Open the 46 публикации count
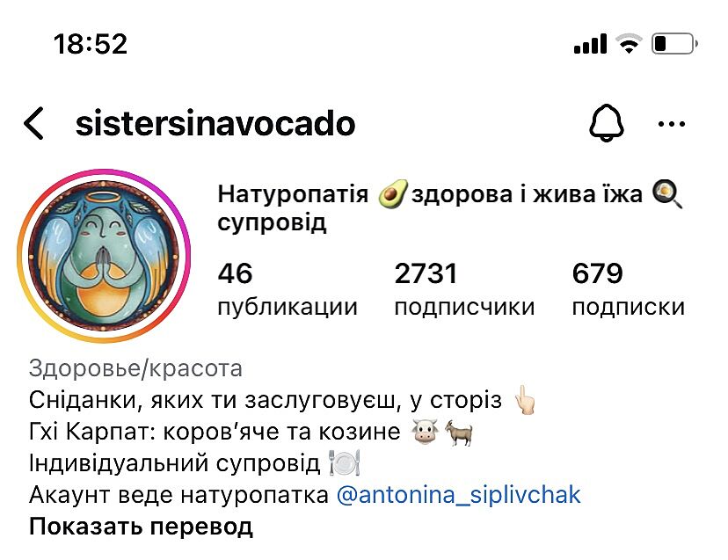This screenshot has width=728, height=560. [288, 289]
